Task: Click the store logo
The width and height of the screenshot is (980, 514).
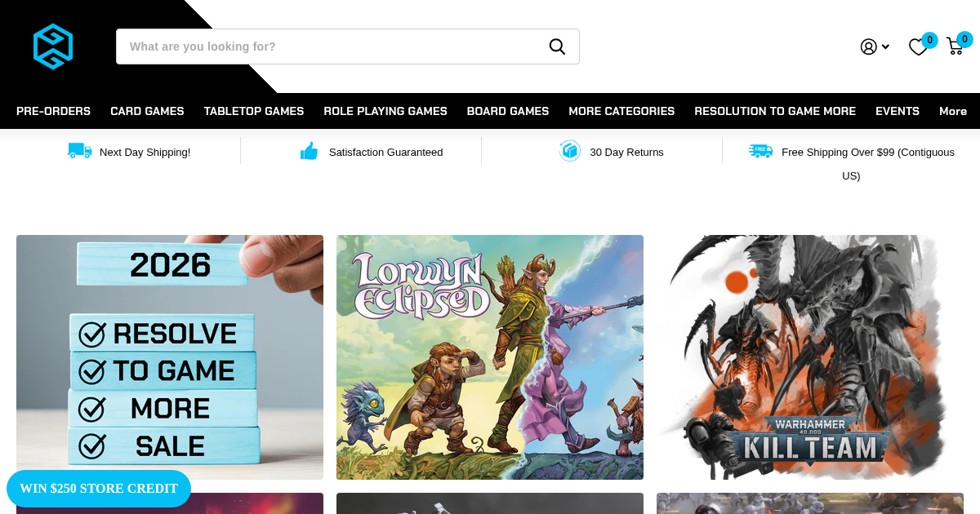Action: (52, 47)
